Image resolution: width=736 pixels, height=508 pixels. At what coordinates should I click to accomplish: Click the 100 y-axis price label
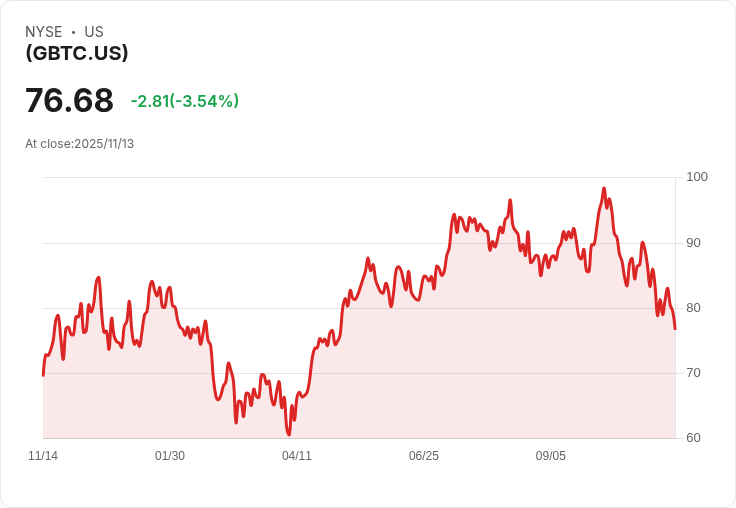697,177
